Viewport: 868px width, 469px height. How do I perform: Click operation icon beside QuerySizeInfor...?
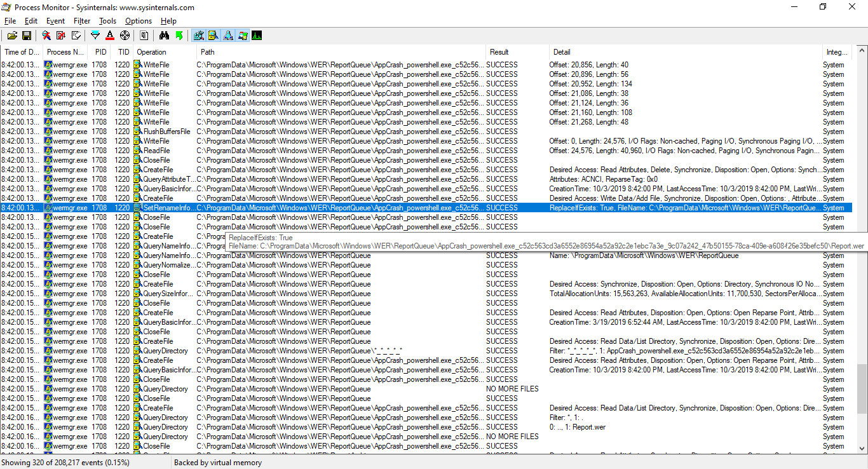coord(138,294)
